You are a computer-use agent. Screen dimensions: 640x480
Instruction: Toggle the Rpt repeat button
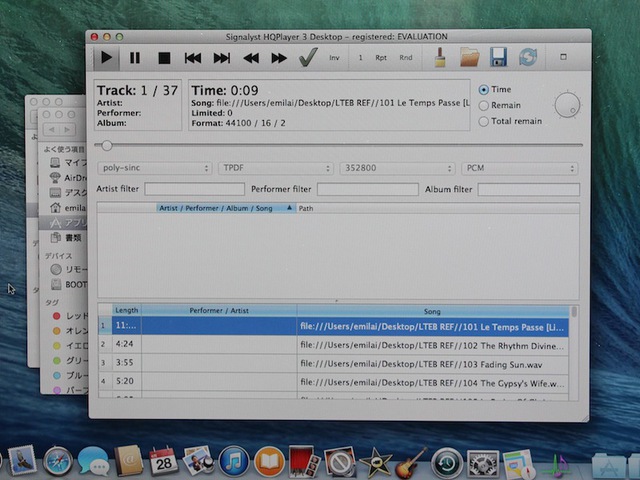tap(381, 58)
